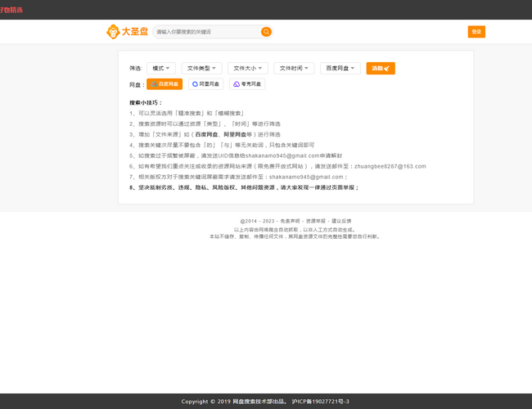Open the 模式 filter dropdown
Image resolution: width=532 pixels, height=409 pixels.
pos(160,68)
